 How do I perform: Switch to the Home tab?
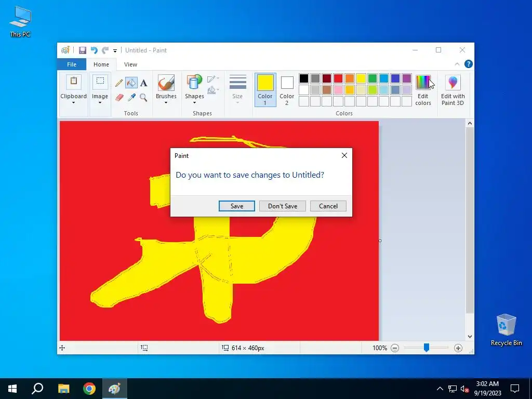coord(101,64)
